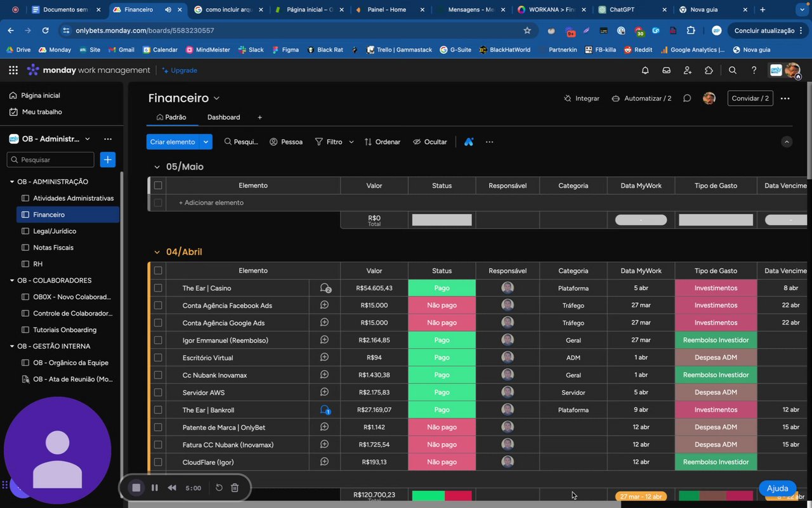Open the workspace switcher dropdown

pyautogui.click(x=88, y=139)
